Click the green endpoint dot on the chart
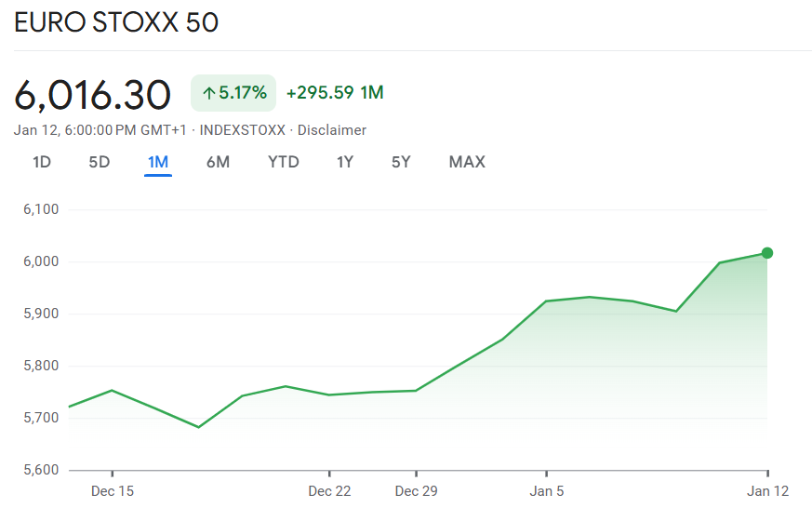The image size is (812, 508). [767, 253]
